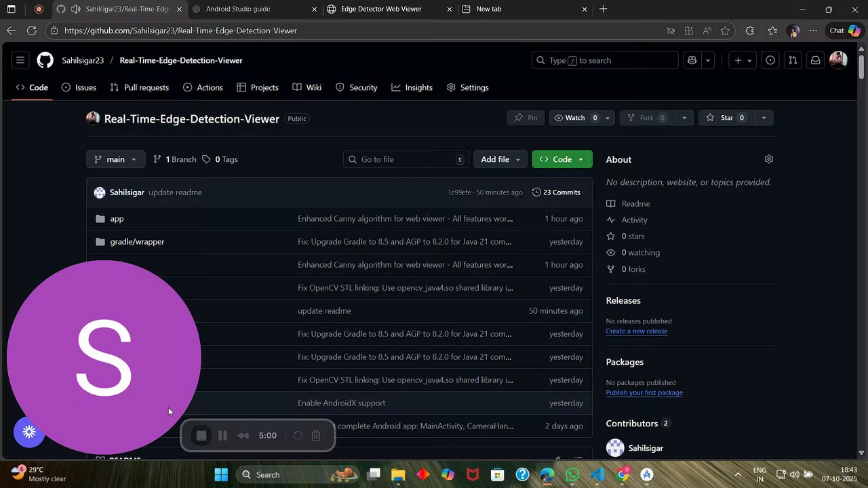Mute the GitHub tab audio

coord(75,9)
